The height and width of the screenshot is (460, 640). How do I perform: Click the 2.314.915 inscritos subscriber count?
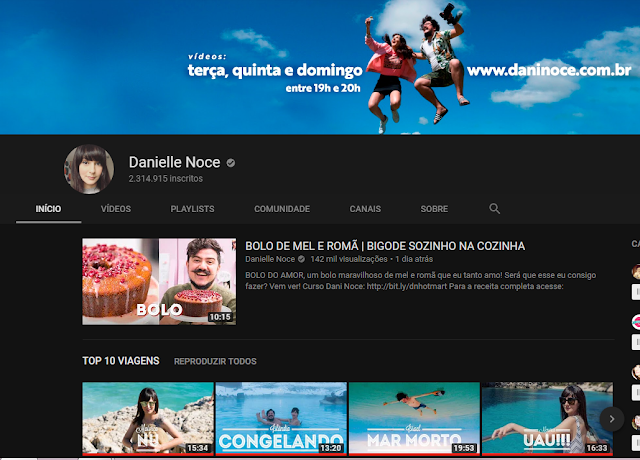click(166, 179)
